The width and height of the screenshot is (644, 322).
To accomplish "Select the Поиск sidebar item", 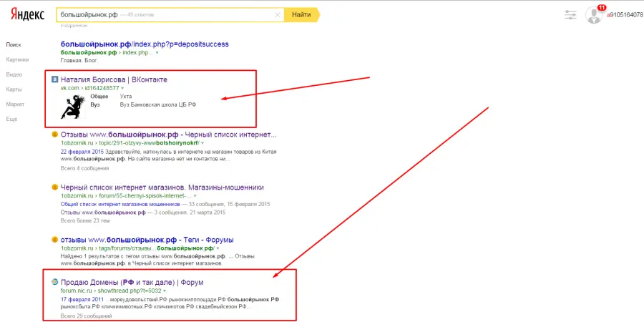I will pos(14,45).
